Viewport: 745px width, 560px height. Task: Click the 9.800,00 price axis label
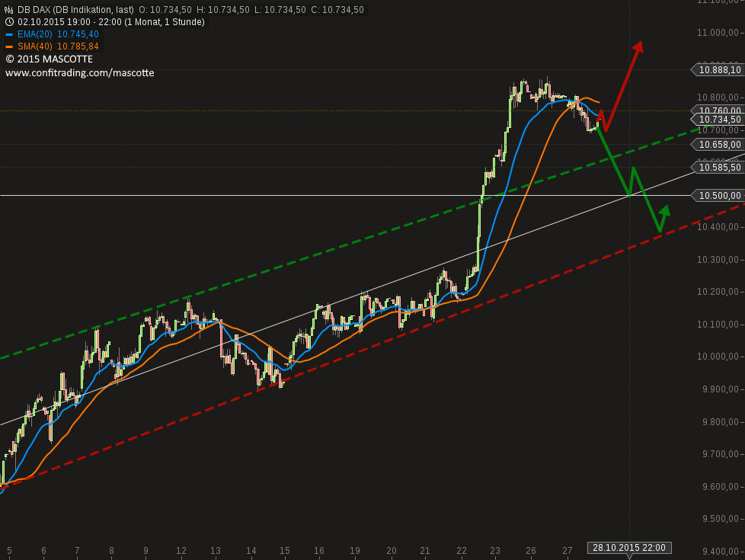coord(721,421)
